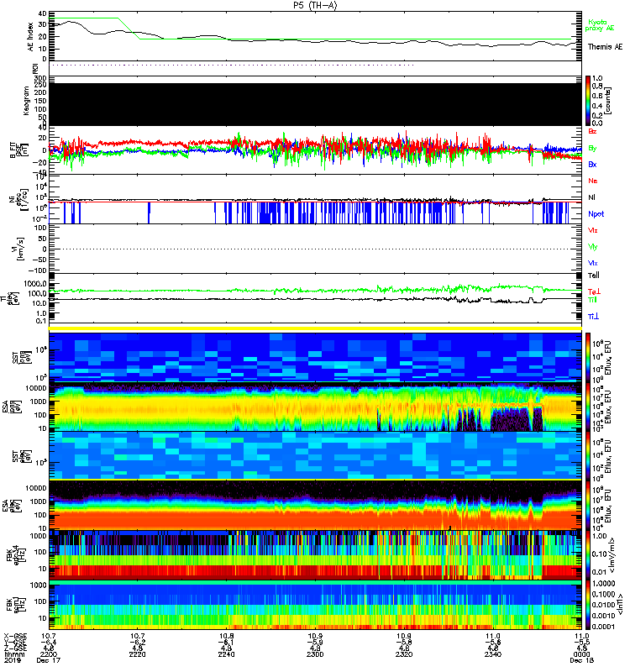630x672 pixels.
Task: Click the SST electron spectrogram panel
Action: [315, 456]
